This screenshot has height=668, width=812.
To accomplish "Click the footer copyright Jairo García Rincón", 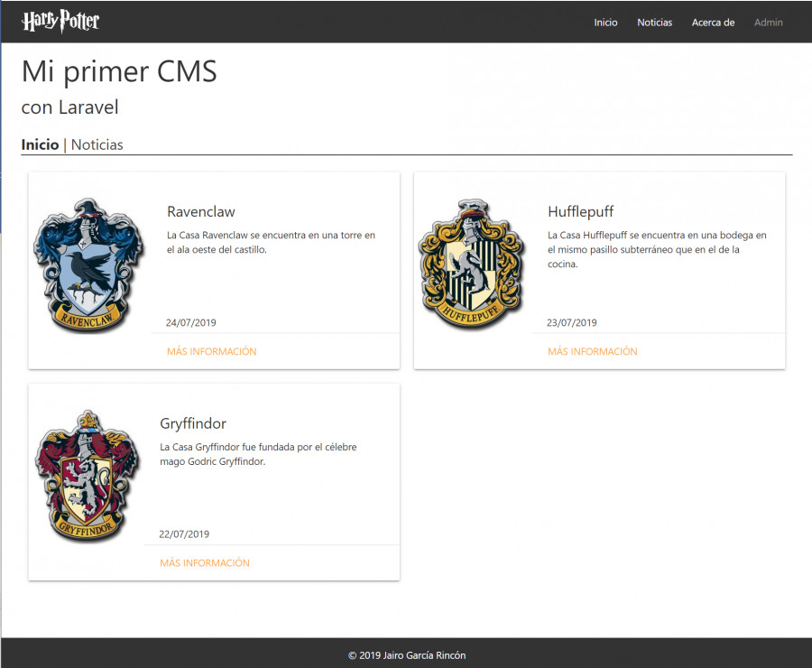I will (407, 655).
